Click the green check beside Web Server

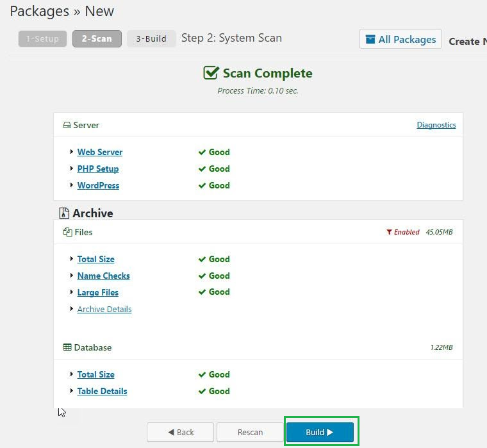[202, 153]
